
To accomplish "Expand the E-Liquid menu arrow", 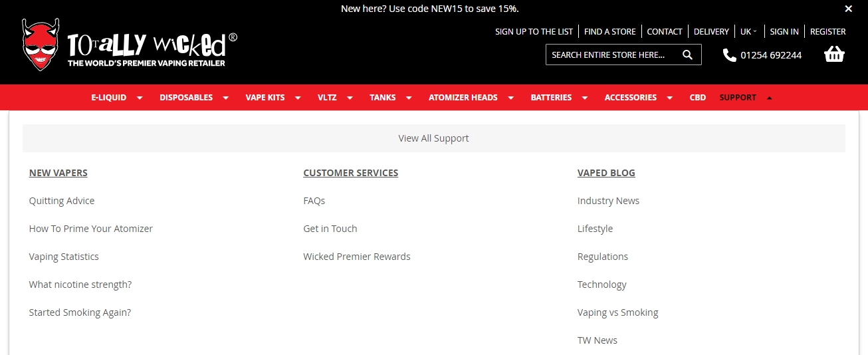I will tap(140, 98).
